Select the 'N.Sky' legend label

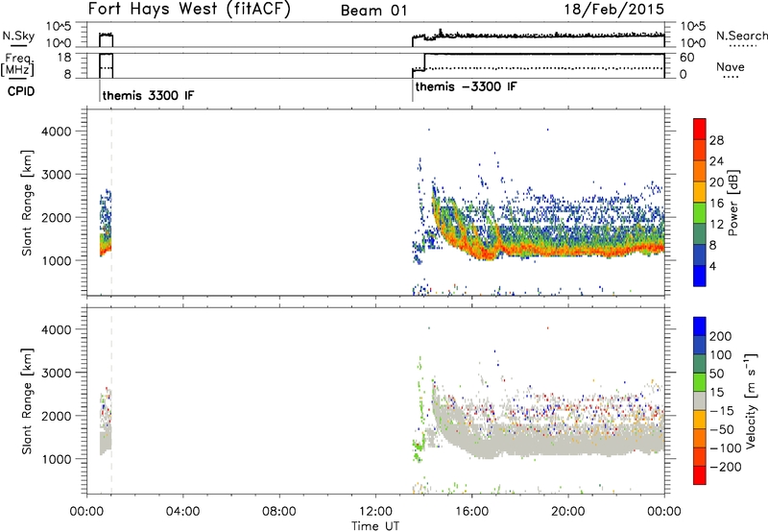18,36
